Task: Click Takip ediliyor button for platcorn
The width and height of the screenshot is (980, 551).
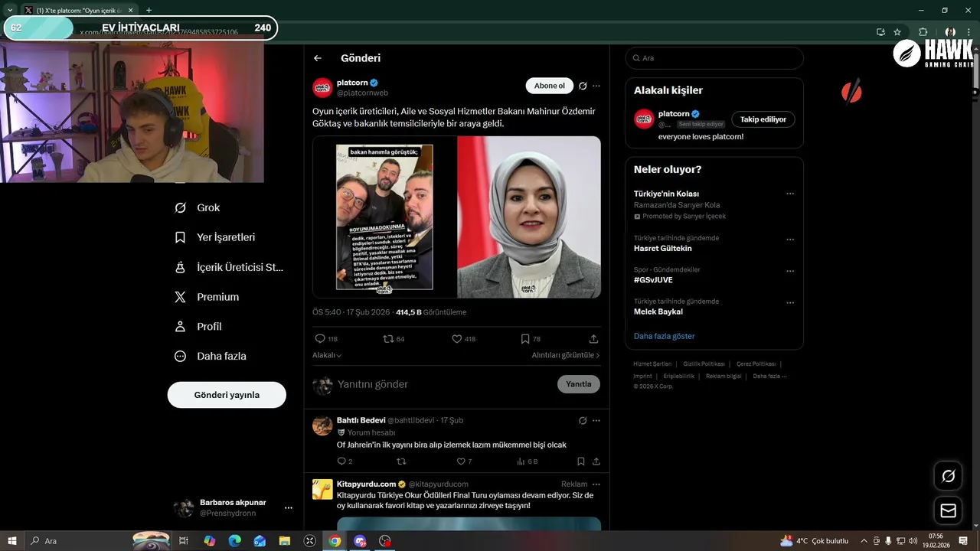Action: click(x=763, y=119)
